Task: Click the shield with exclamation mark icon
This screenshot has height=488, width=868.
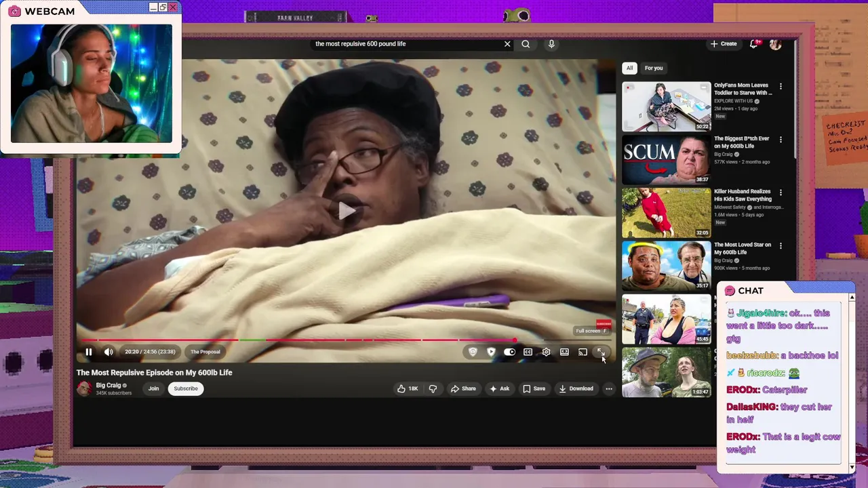Action: [x=473, y=352]
